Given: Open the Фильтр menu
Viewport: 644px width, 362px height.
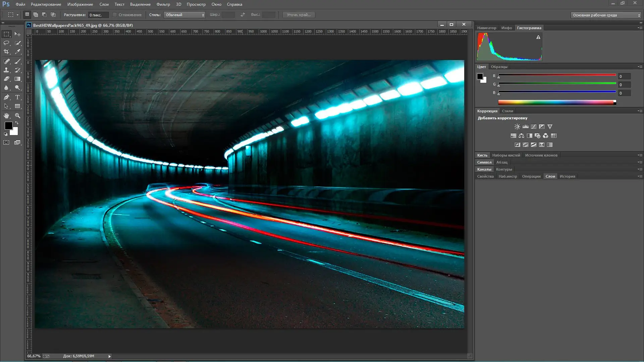Looking at the screenshot, I should pos(163,4).
